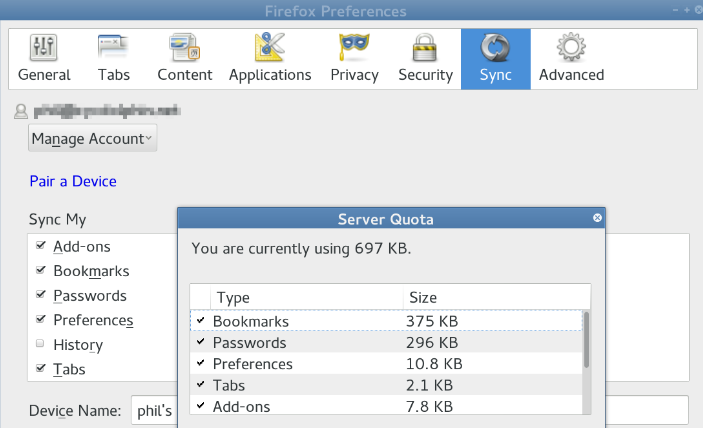
Task: Open the General preferences sliders icon
Action: pyautogui.click(x=43, y=47)
